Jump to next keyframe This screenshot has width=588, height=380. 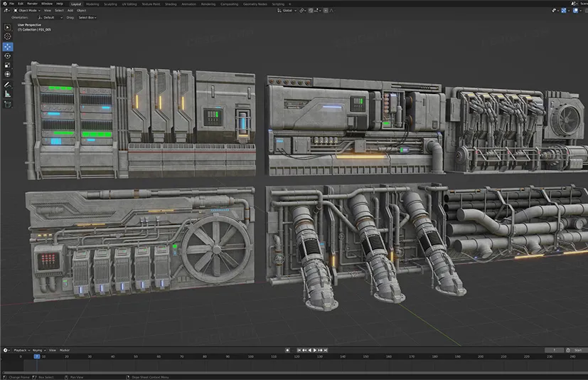[320, 350]
